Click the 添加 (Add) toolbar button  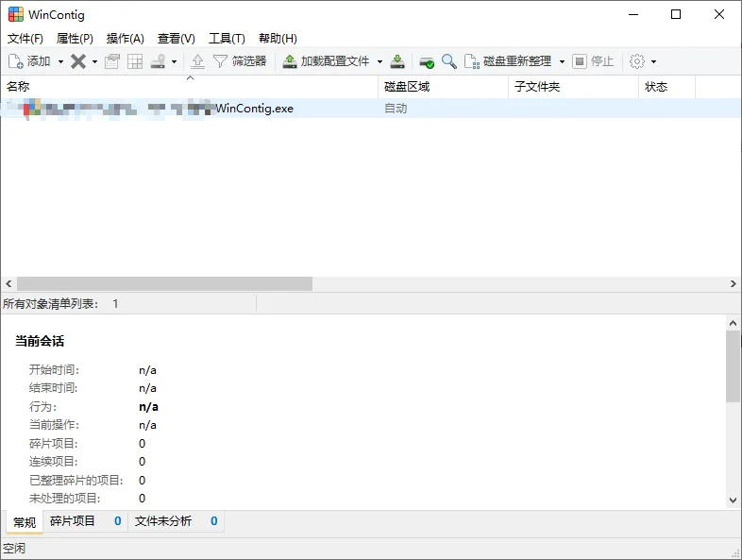tap(29, 61)
